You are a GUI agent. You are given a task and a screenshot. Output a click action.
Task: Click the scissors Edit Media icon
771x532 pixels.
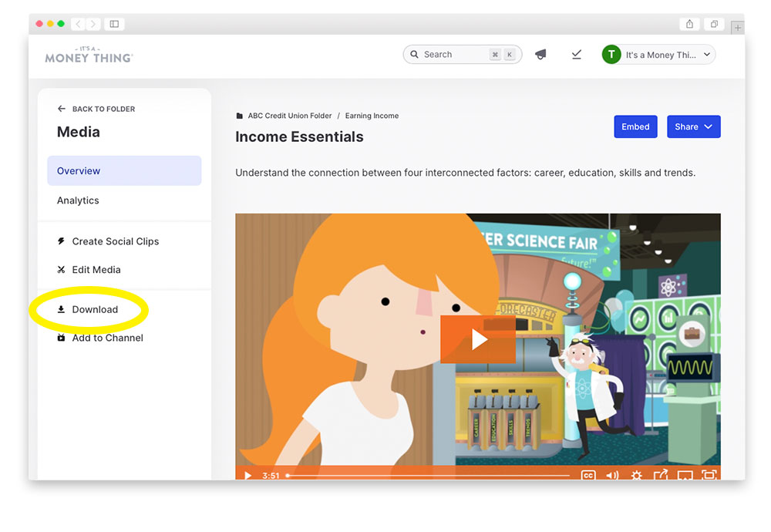point(61,269)
